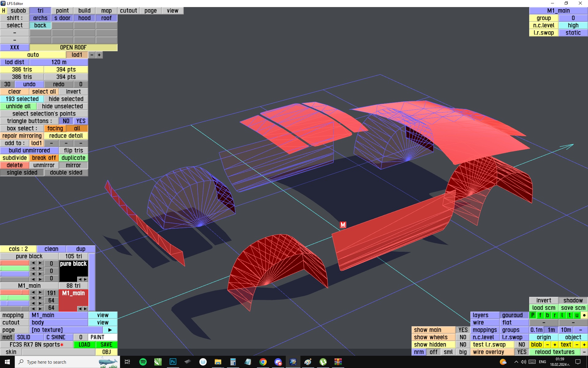Decrease the text size with minus
The width and height of the screenshot is (588, 368).
577,345
